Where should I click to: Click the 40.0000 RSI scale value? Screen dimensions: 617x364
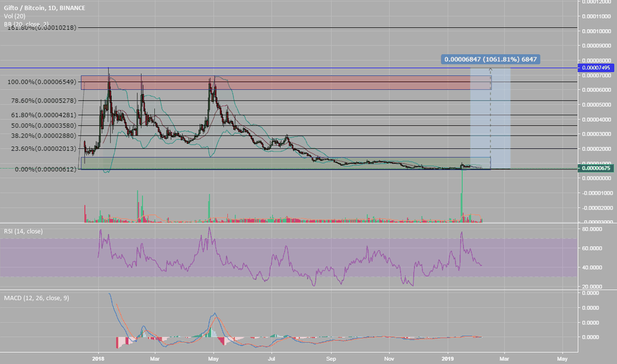pyautogui.click(x=593, y=267)
